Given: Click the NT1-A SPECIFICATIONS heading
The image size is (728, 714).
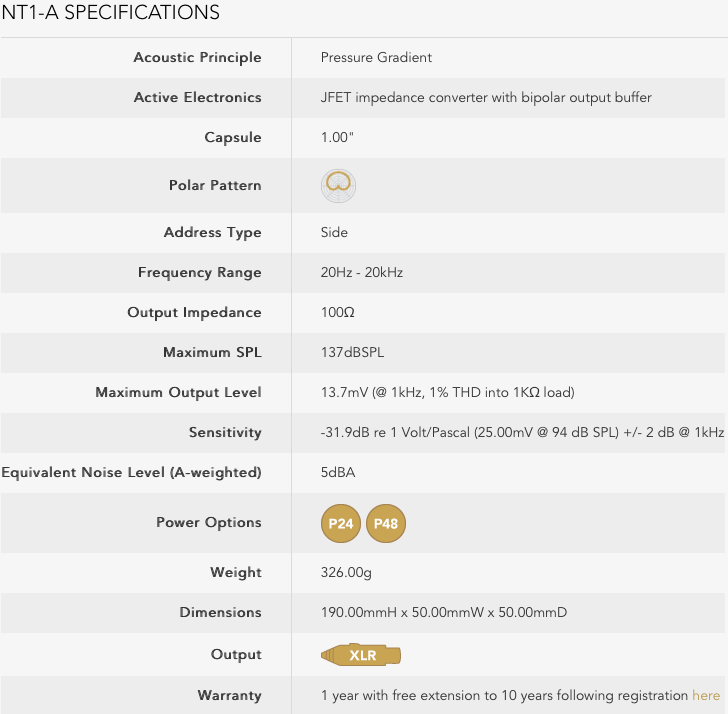Looking at the screenshot, I should coord(110,13).
